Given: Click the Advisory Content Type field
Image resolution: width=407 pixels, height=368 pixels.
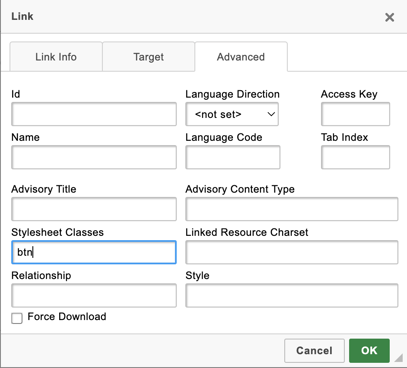Looking at the screenshot, I should click(x=292, y=209).
